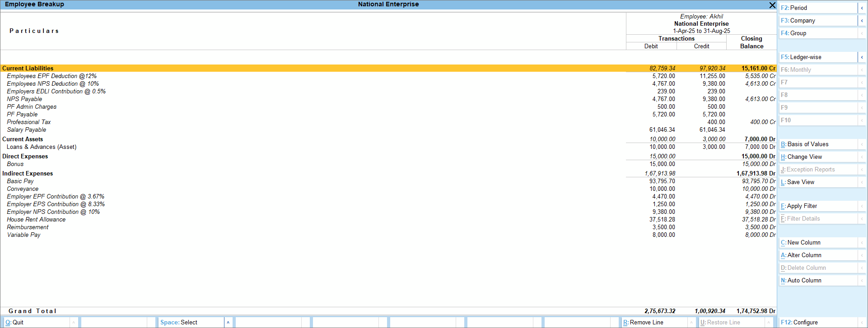
Task: Close the Employee Breakup report with X
Action: (x=772, y=5)
